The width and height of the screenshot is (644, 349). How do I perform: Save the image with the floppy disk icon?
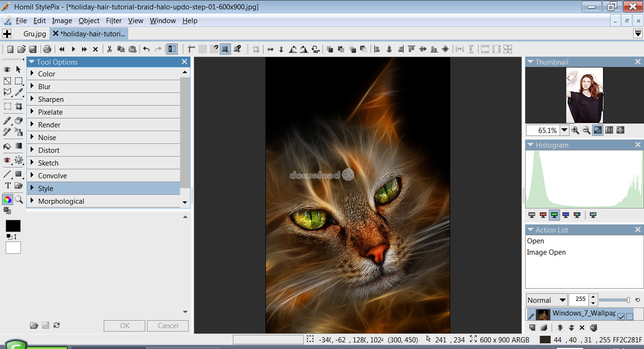(x=33, y=49)
